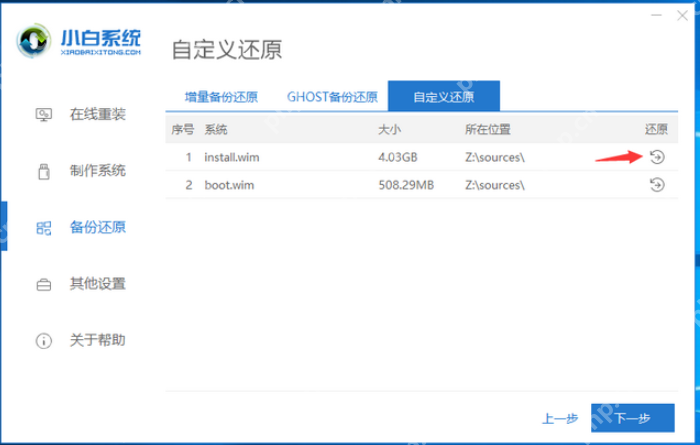Click the 所在位置 column header

pyautogui.click(x=487, y=130)
